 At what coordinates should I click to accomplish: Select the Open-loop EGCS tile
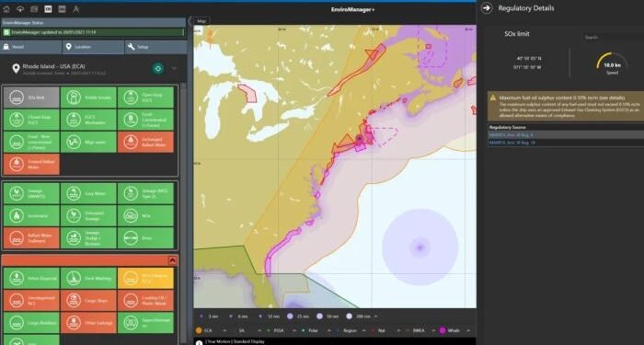coord(145,98)
